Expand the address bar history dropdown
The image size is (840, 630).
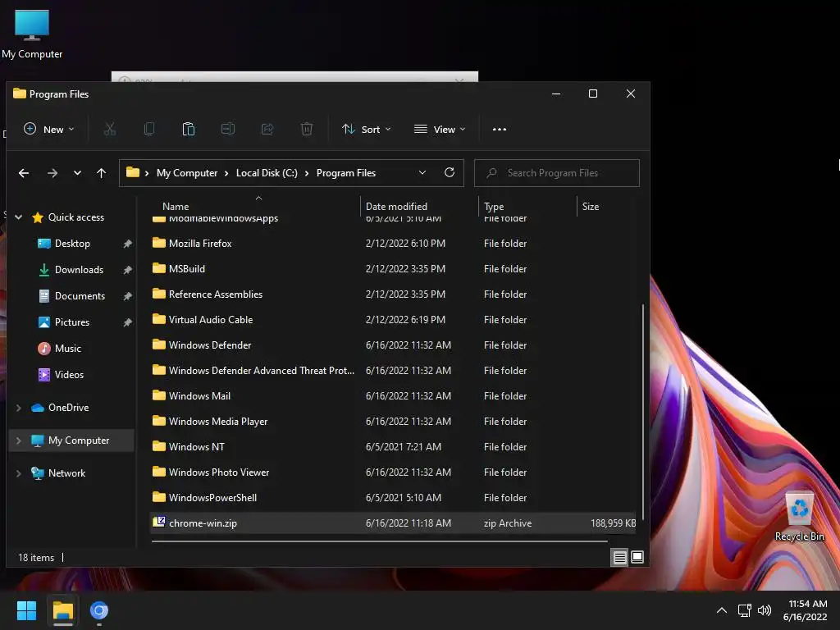pos(422,172)
